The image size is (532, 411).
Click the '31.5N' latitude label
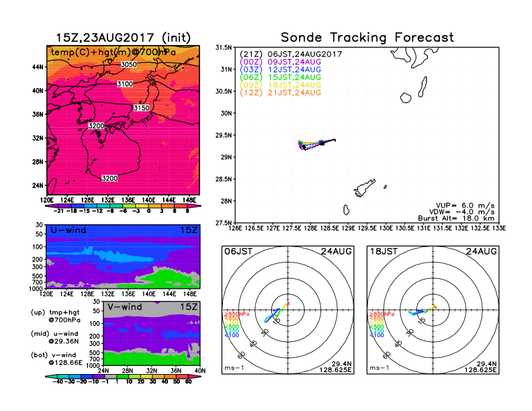pyautogui.click(x=224, y=48)
